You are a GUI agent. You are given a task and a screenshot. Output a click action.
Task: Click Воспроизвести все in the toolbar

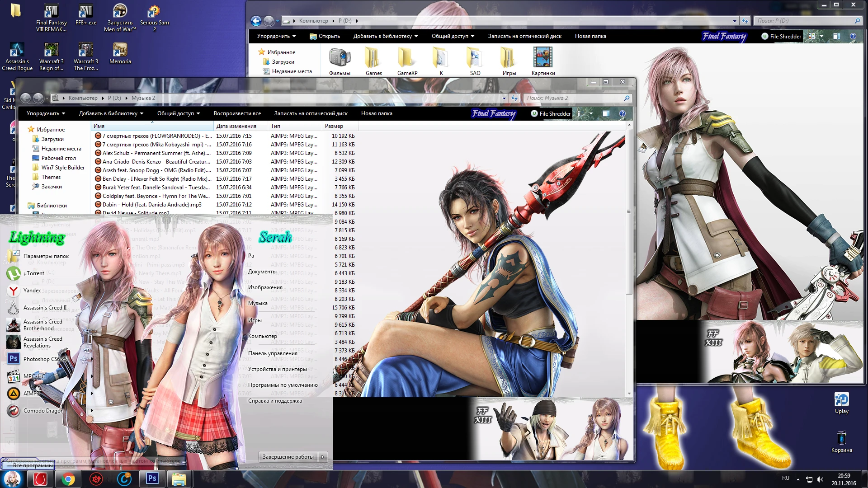click(x=238, y=113)
